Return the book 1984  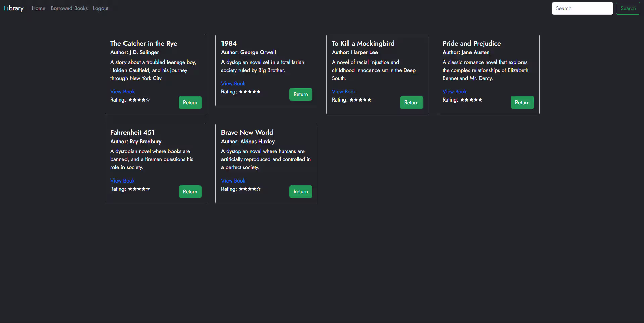[x=301, y=94]
